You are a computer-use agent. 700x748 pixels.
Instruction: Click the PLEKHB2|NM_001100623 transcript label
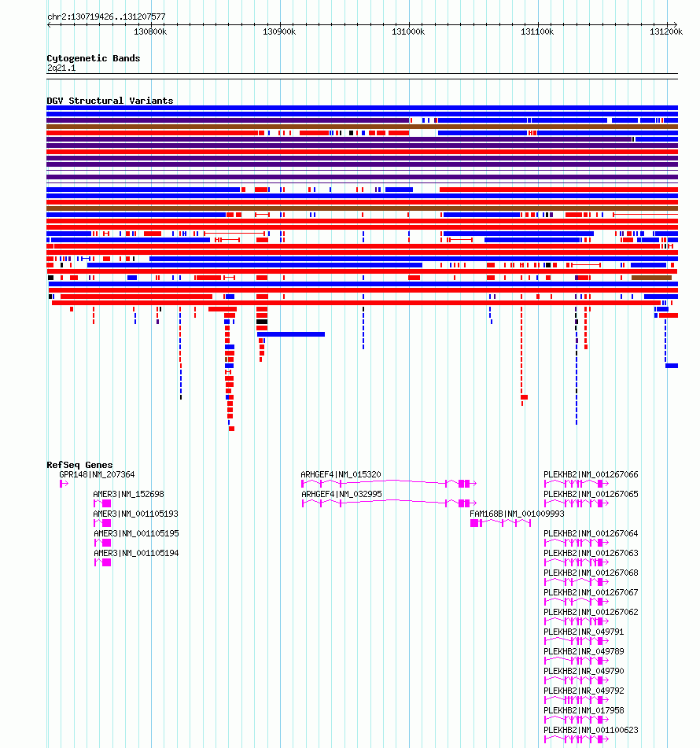tap(591, 730)
